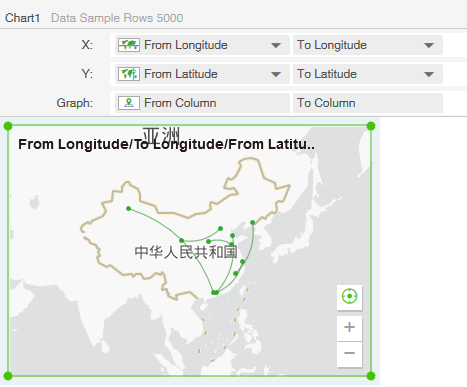The height and width of the screenshot is (387, 467).
Task: Open the From Longitude dropdown arrow
Action: point(276,45)
